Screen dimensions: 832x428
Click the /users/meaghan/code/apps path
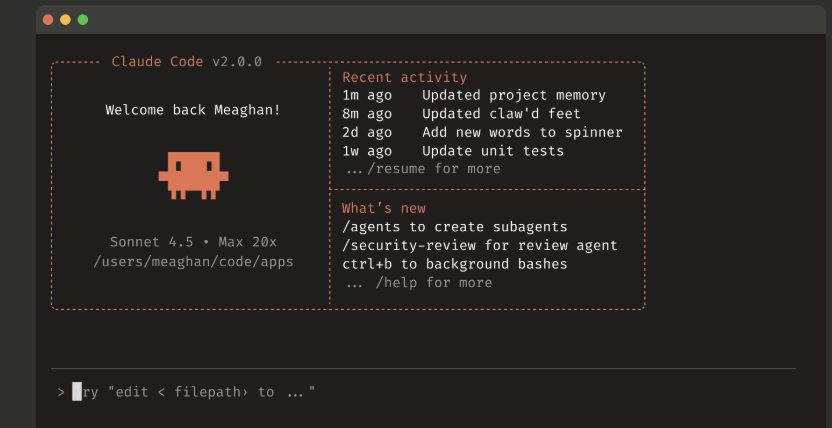(193, 261)
